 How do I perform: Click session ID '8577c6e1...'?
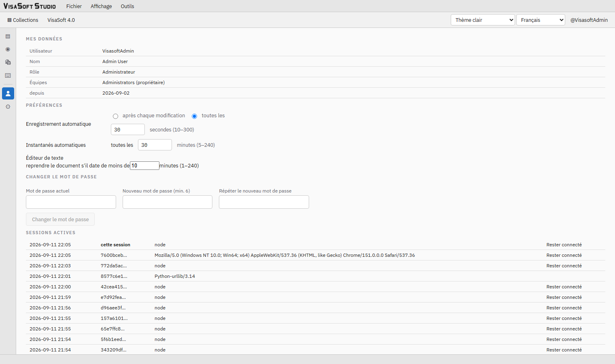click(x=114, y=276)
